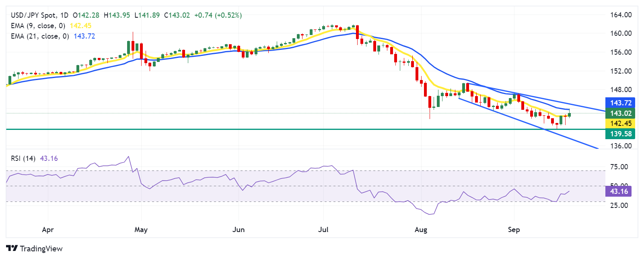
Task: Select the RSI (14) indicator label
Action: tap(23, 158)
